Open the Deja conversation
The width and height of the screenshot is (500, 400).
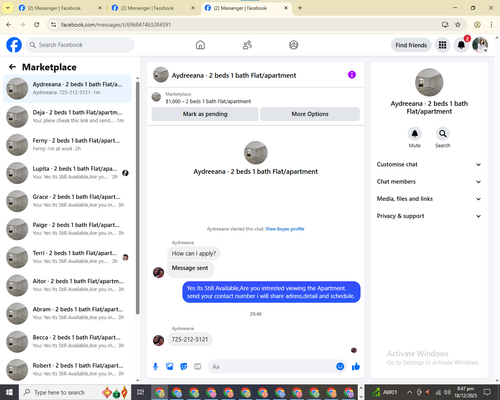pyautogui.click(x=67, y=117)
